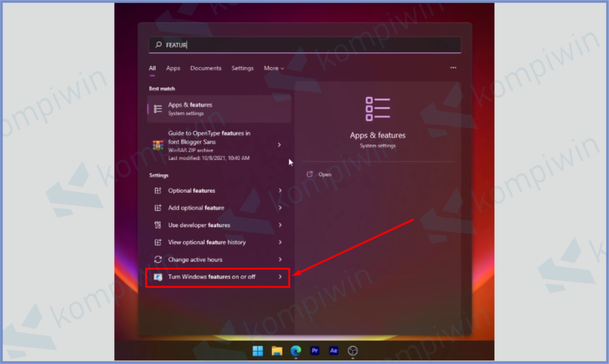Open the Windows Start menu
609x364 pixels.
point(258,350)
